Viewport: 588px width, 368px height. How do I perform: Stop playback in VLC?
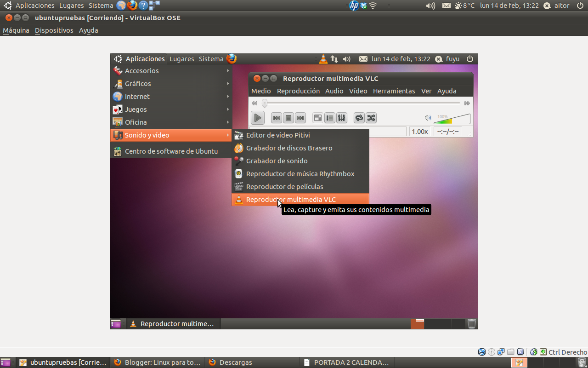click(288, 118)
